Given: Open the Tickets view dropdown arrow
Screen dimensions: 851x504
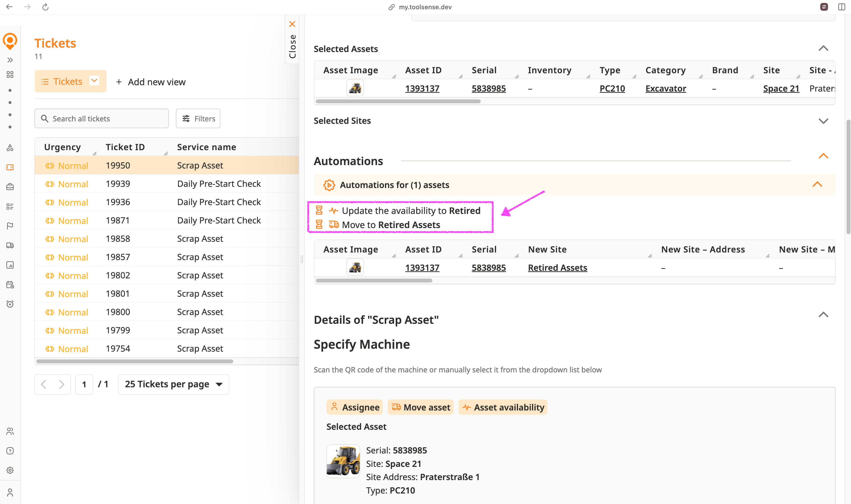Looking at the screenshot, I should coord(95,81).
